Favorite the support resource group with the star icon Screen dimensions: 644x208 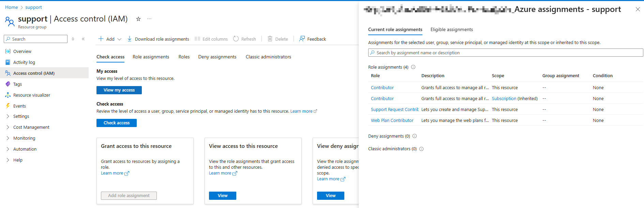(x=138, y=19)
